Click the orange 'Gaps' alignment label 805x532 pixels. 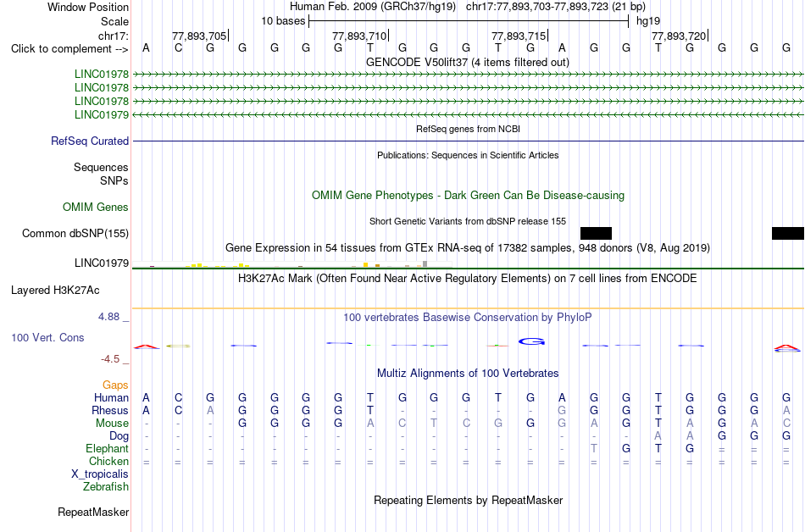(x=115, y=385)
